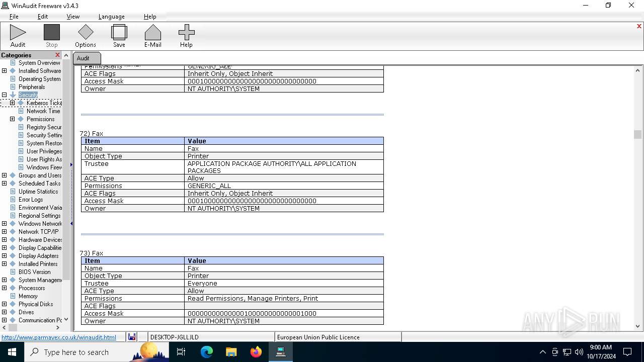Launch Firefox from taskbar

256,352
